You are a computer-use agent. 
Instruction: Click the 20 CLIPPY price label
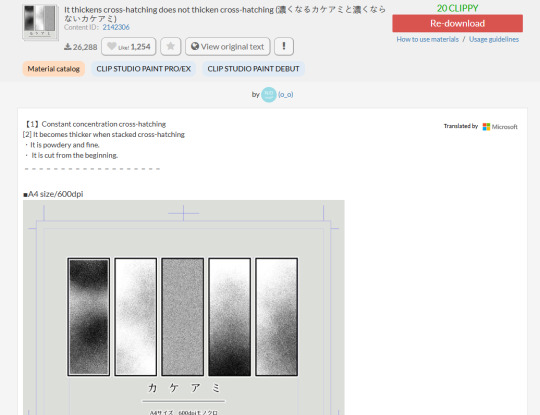click(x=457, y=8)
